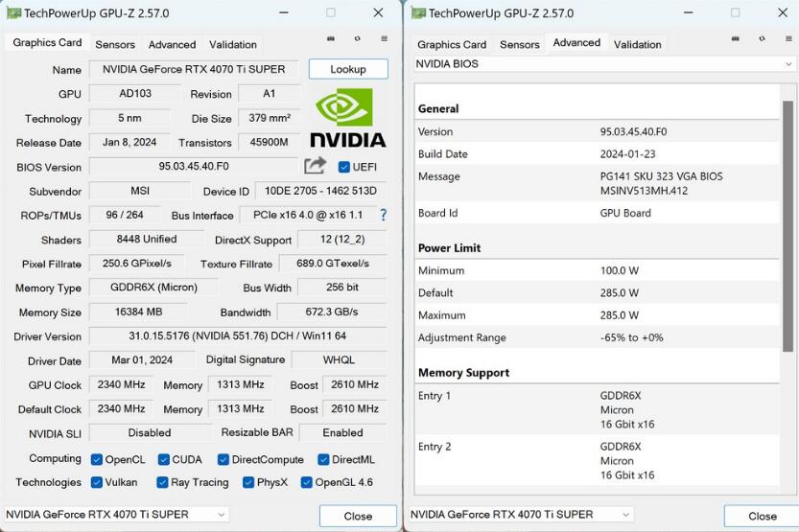
Task: Click the Adjustment Range -65% to +0%
Action: [631, 337]
